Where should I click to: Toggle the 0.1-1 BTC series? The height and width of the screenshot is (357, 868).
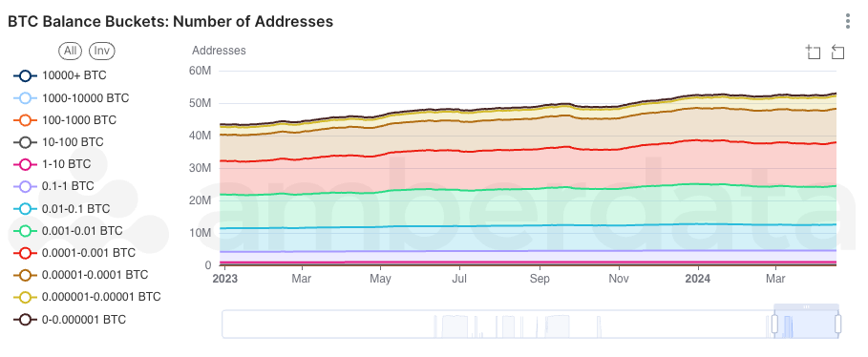click(53, 186)
